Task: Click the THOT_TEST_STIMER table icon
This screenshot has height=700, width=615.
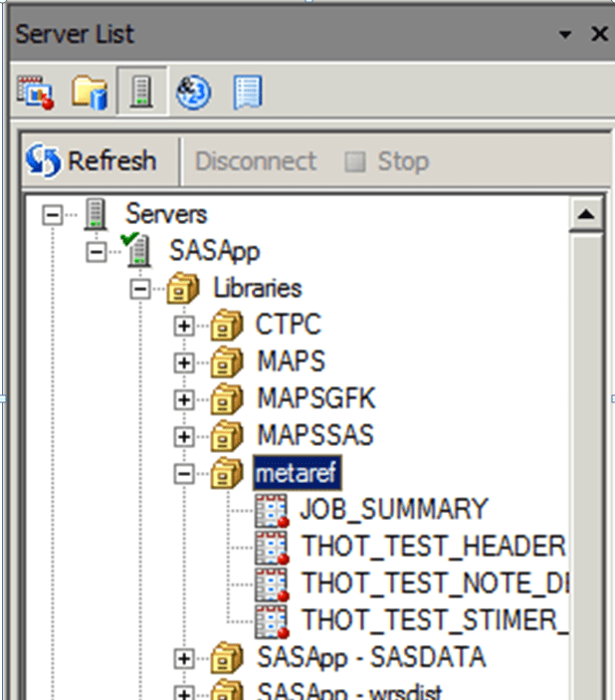Action: click(x=272, y=621)
